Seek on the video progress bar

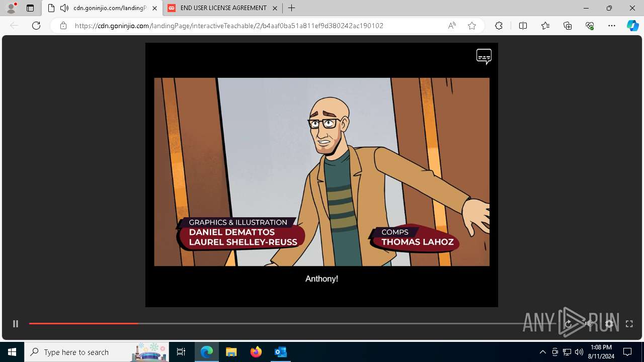click(x=292, y=323)
